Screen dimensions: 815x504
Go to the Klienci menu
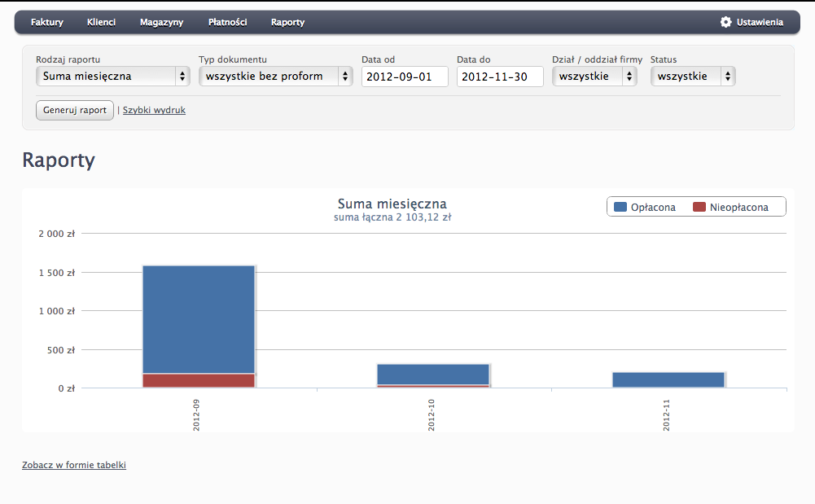tap(101, 22)
